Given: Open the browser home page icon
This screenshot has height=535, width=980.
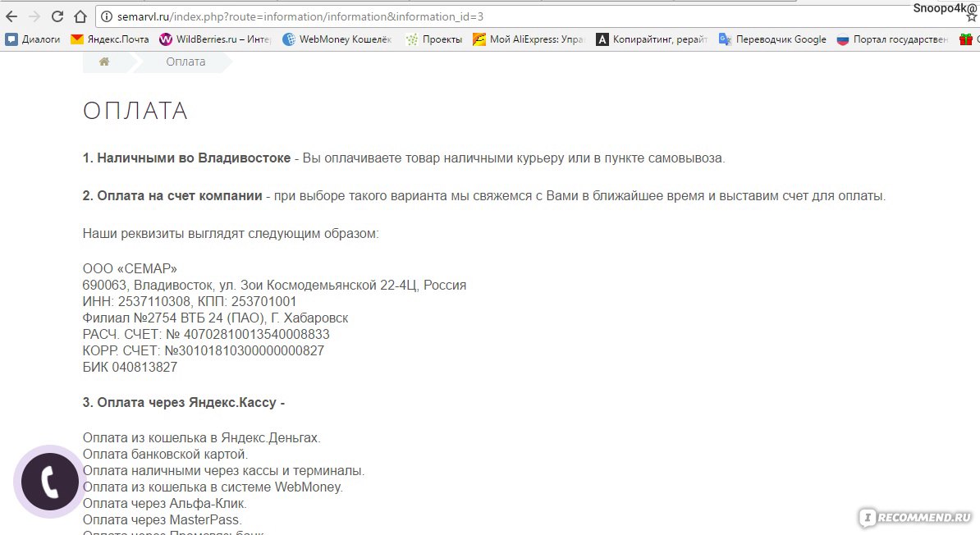Looking at the screenshot, I should pos(80,16).
